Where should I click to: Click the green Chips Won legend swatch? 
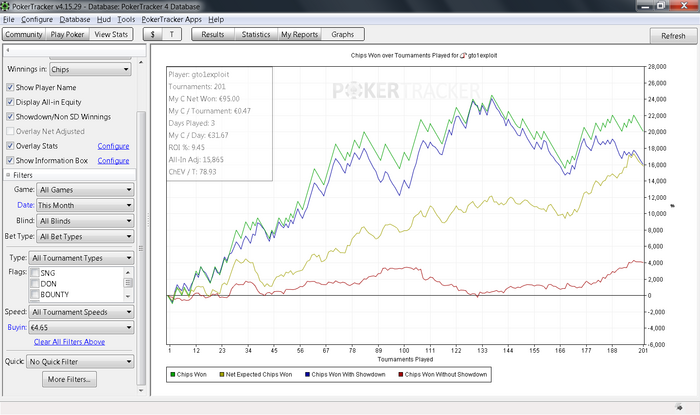coord(173,374)
